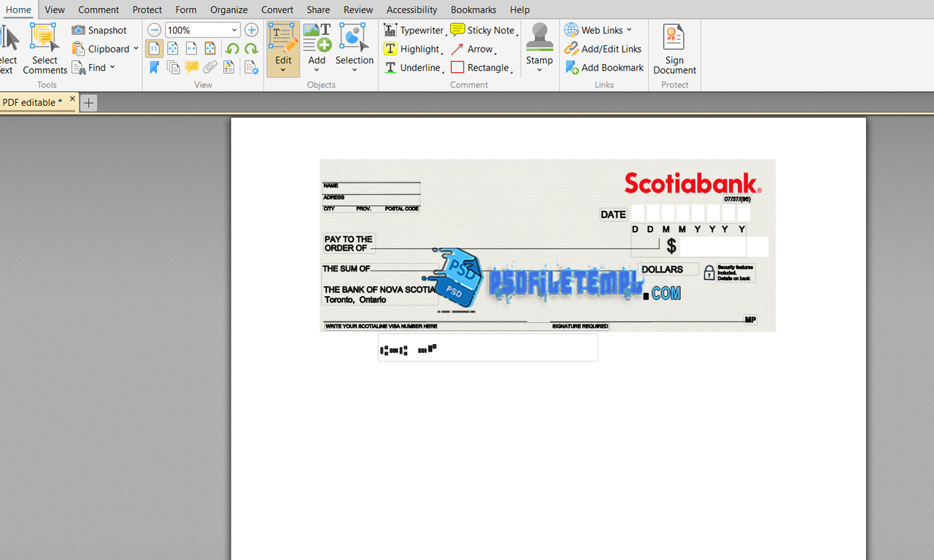
Task: Open the Bookmarks ribbon tab
Action: coord(474,9)
